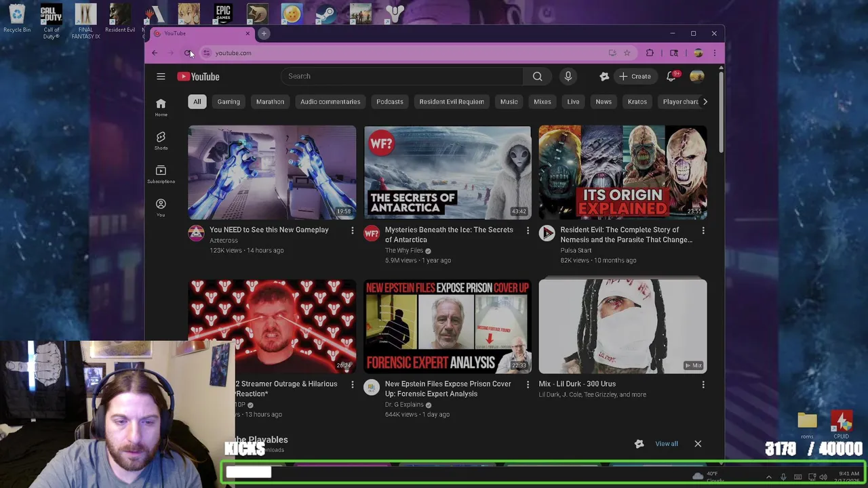The width and height of the screenshot is (868, 488).
Task: Open the You page in the sidebar
Action: pyautogui.click(x=161, y=207)
